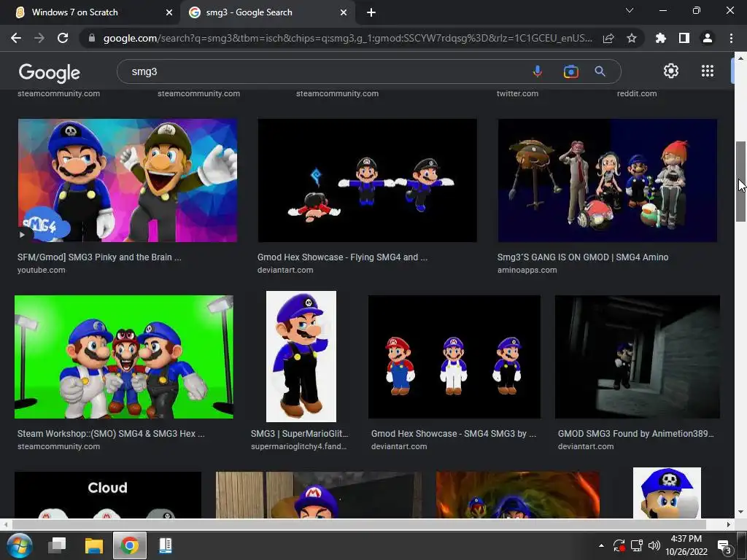
Task: Open 'Smg3'S GANG IS ON GMOD' link
Action: (x=583, y=257)
